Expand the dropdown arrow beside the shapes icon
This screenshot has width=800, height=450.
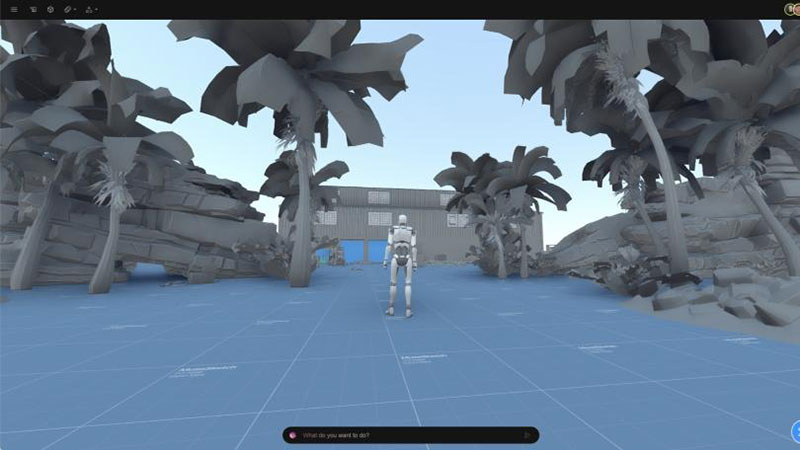pos(96,10)
